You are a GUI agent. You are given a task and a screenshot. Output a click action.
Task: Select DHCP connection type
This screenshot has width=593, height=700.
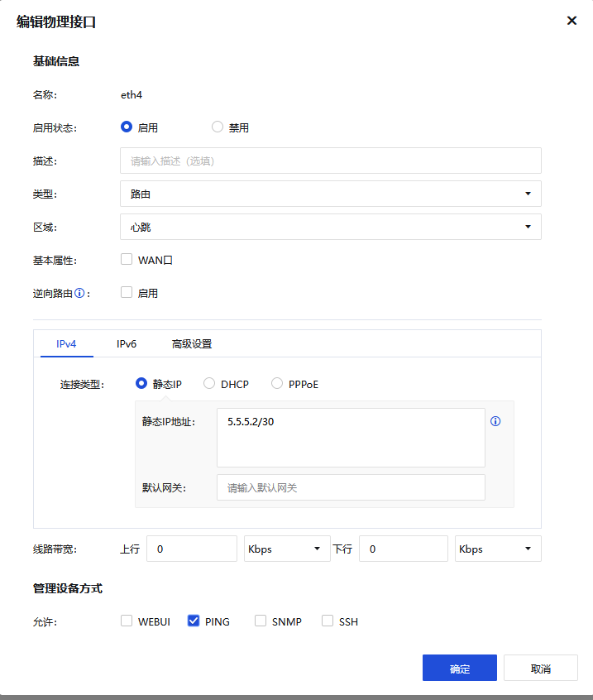pos(209,383)
